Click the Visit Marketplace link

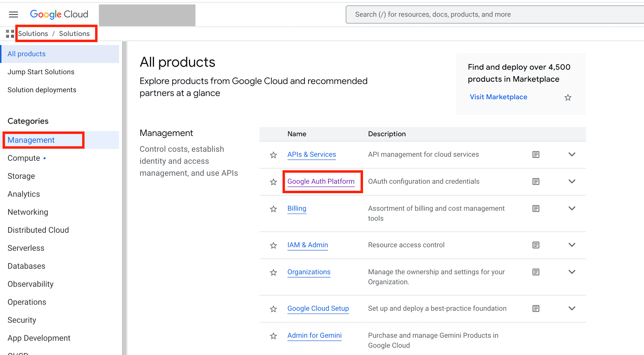(x=498, y=97)
